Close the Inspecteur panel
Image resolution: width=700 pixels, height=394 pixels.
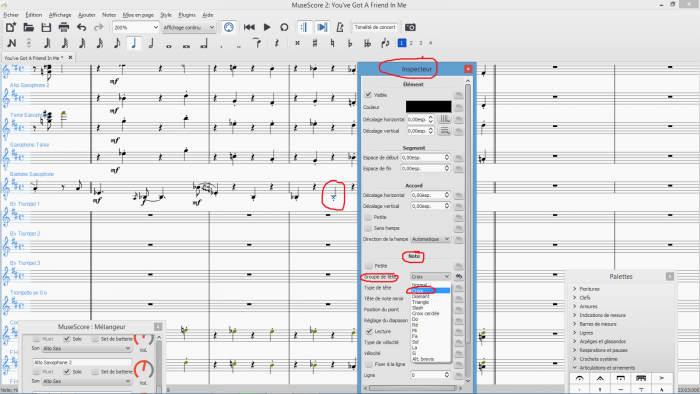click(468, 69)
